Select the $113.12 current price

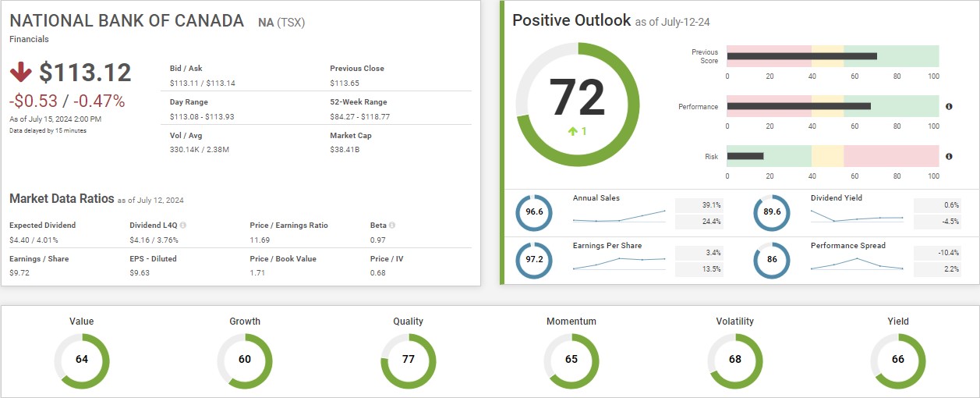85,73
